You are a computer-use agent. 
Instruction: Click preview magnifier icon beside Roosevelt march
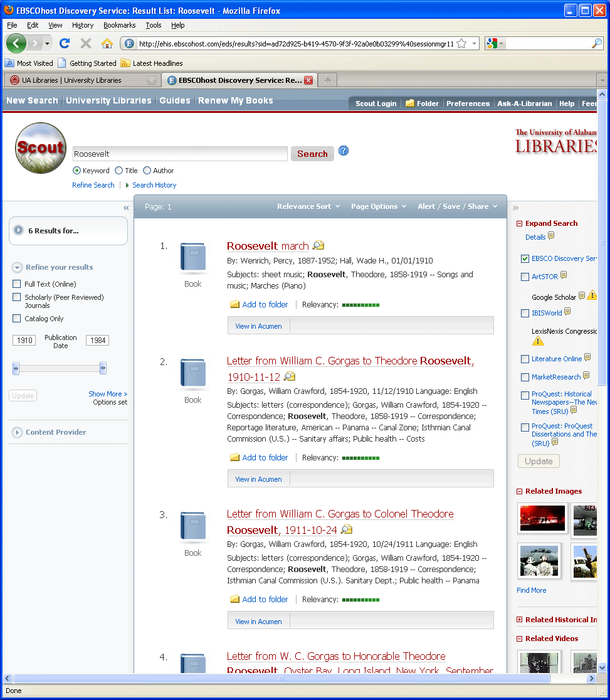pyautogui.click(x=318, y=246)
